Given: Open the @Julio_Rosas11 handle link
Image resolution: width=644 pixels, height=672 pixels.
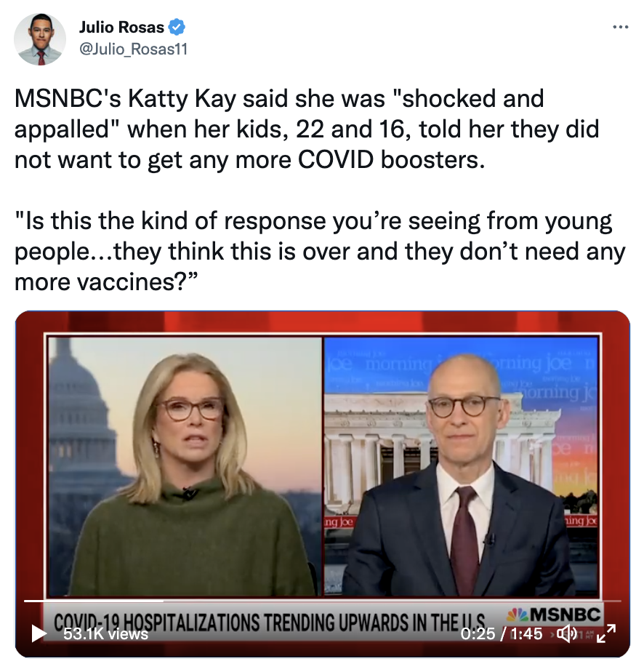Looking at the screenshot, I should coord(133,49).
